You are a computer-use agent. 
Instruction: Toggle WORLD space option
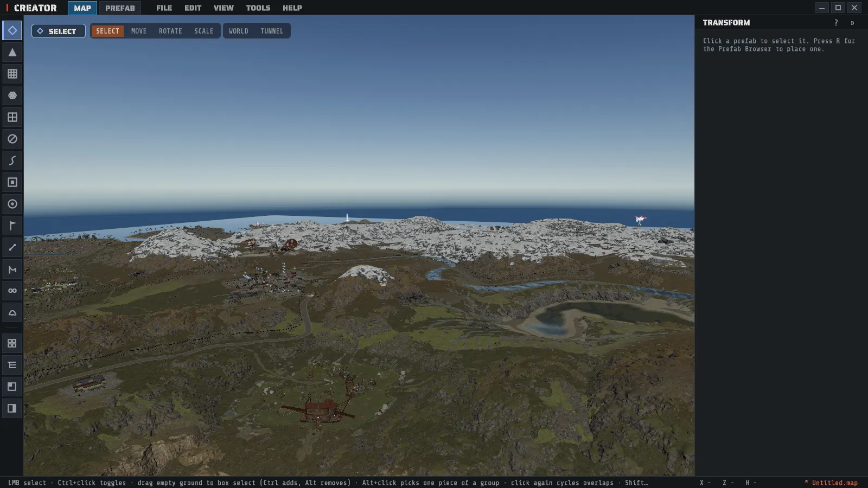(x=239, y=31)
